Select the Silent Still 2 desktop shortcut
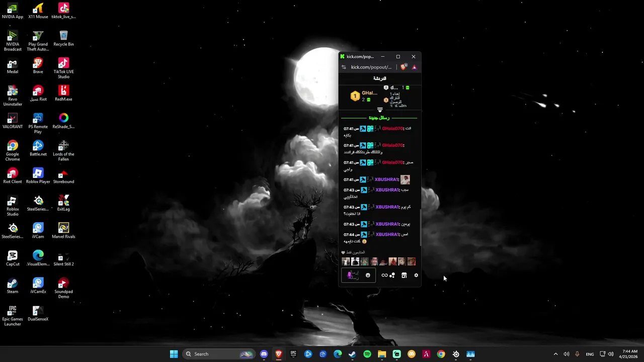The image size is (644, 362). click(x=63, y=258)
